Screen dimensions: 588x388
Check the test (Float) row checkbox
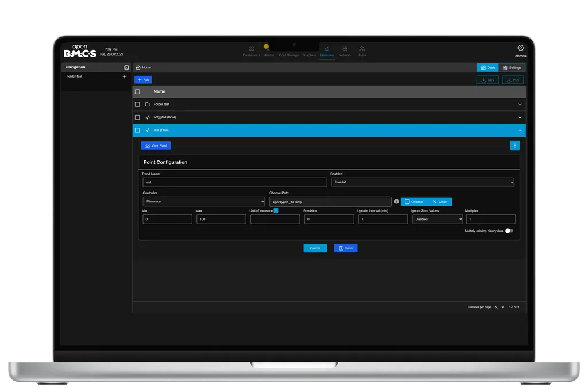(137, 130)
